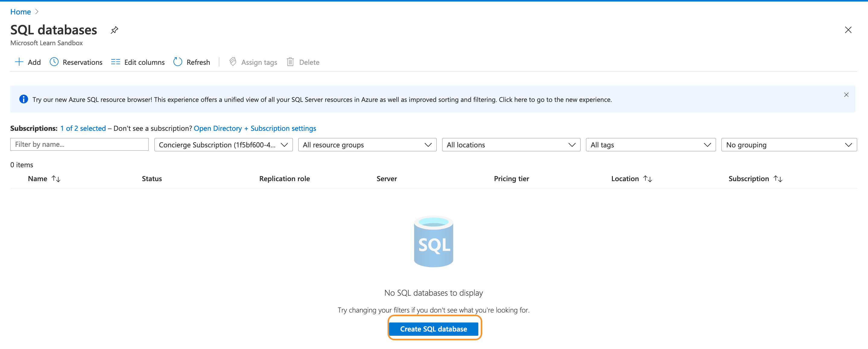
Task: Pin SQL databases blade to dashboard
Action: tap(115, 30)
